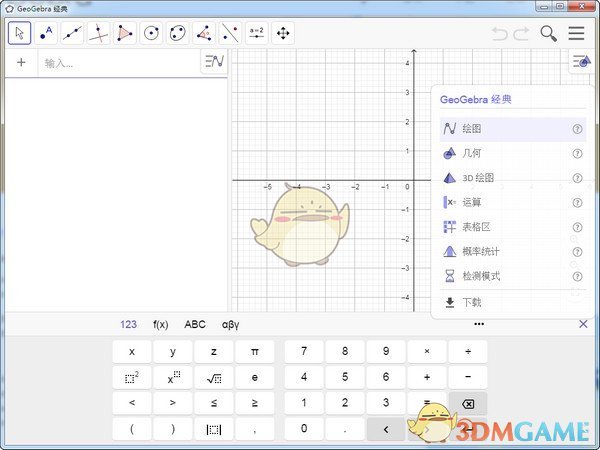
Task: Switch keyboard to f(x) tab
Action: (161, 324)
